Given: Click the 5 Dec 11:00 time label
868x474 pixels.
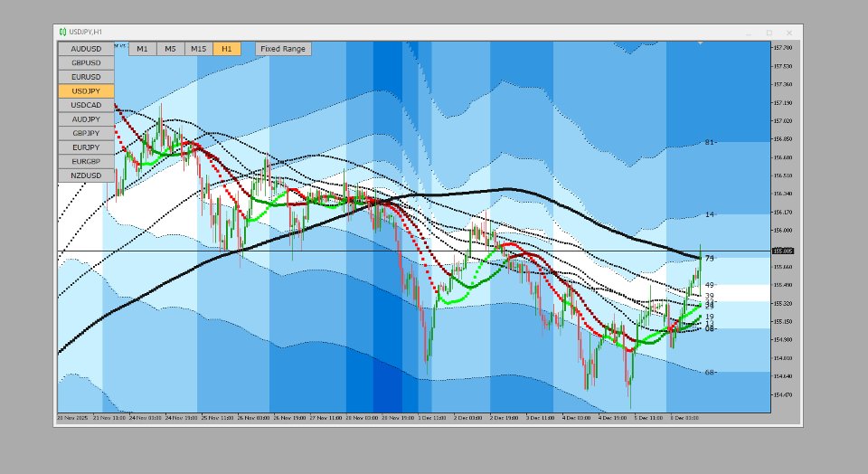Looking at the screenshot, I should (648, 418).
